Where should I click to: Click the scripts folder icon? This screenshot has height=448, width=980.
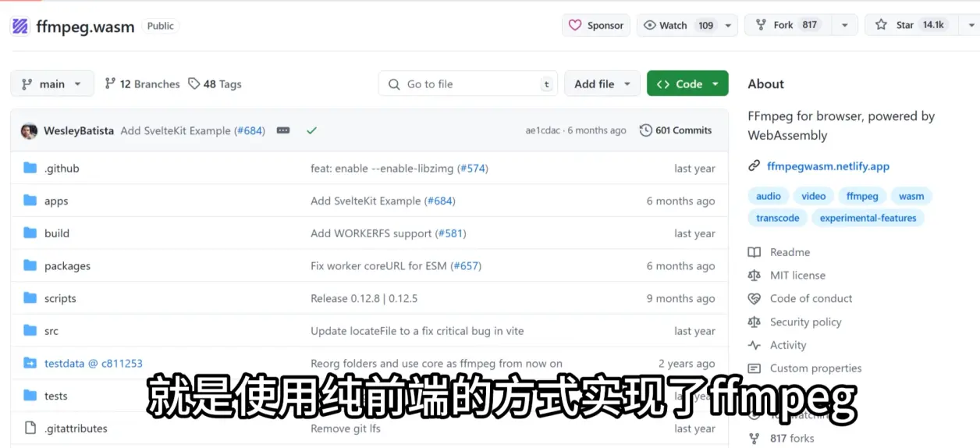(30, 297)
